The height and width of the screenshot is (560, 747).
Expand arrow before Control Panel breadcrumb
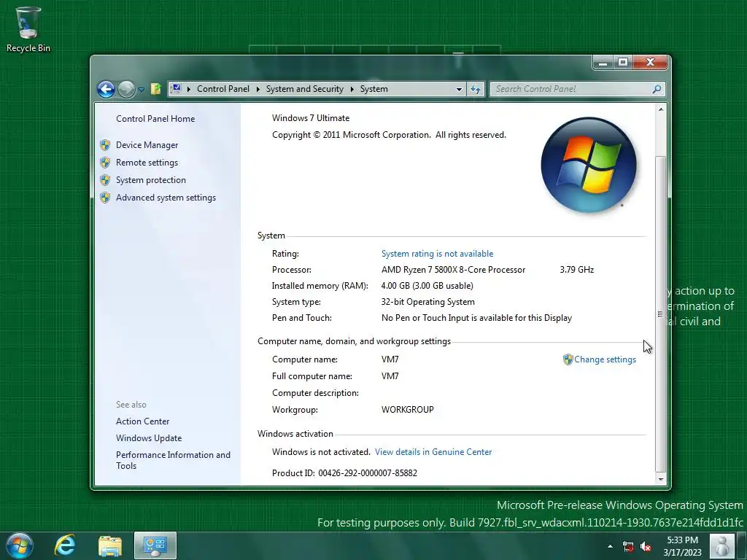[x=189, y=89]
